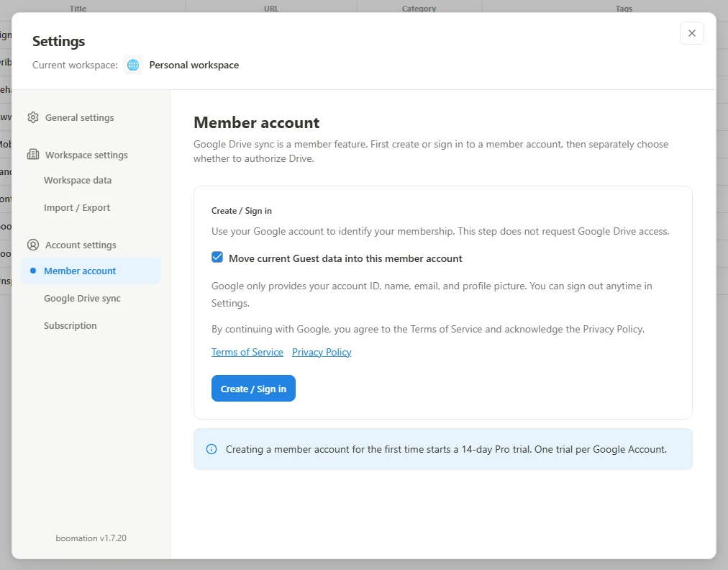This screenshot has height=570, width=728.
Task: Open the Terms of Service link
Action: (247, 352)
